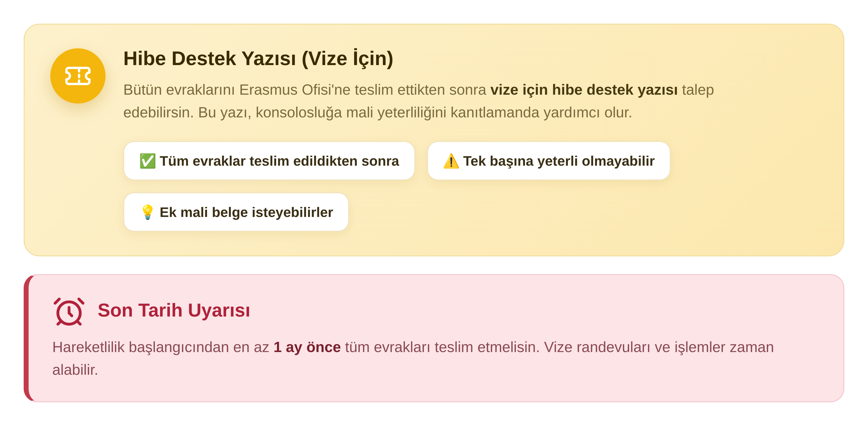
Task: Click bold text 'vize için hibe destek yazısı'
Action: tap(584, 90)
